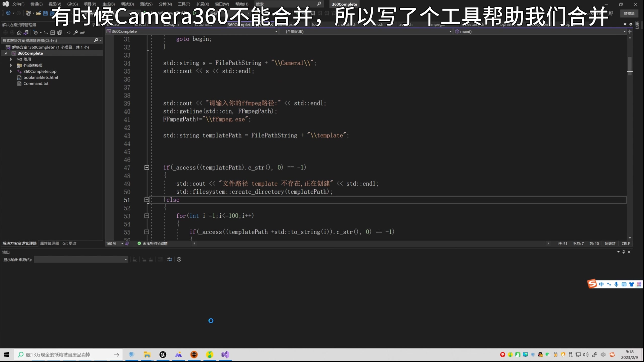Pin the Output panel with the pin icon
Image resolution: width=644 pixels, height=362 pixels.
[624, 252]
